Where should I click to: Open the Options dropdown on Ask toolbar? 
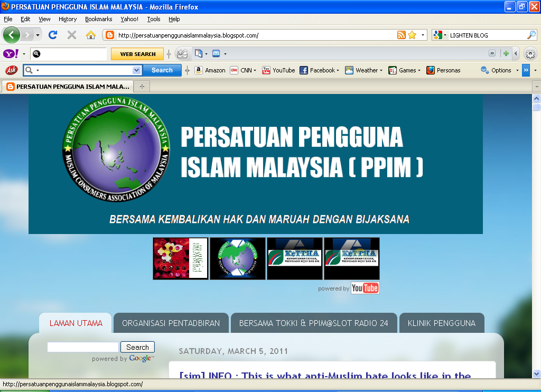(517, 70)
